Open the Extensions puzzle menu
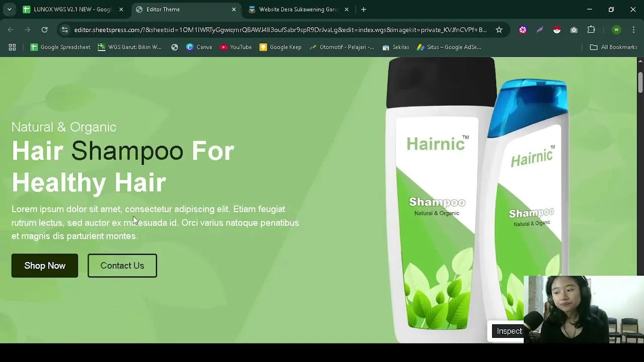 pos(591,30)
